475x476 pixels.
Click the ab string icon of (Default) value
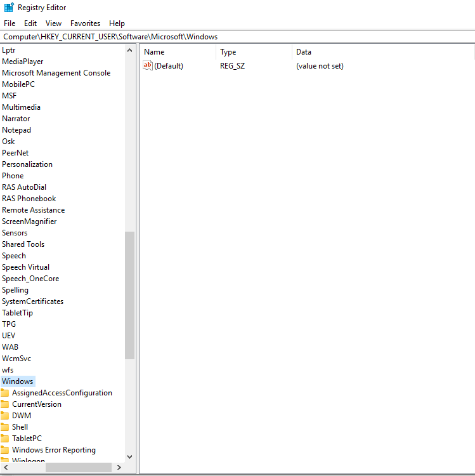point(147,65)
